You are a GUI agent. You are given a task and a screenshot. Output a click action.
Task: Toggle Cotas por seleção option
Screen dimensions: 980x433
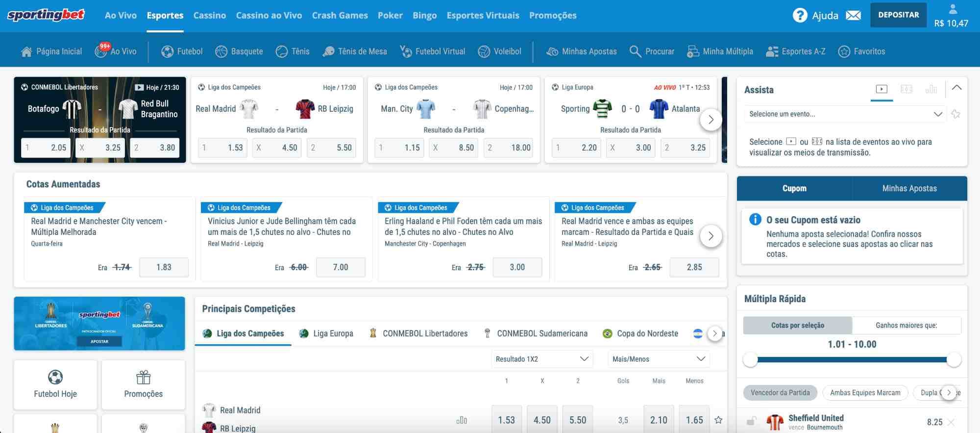[x=798, y=325]
